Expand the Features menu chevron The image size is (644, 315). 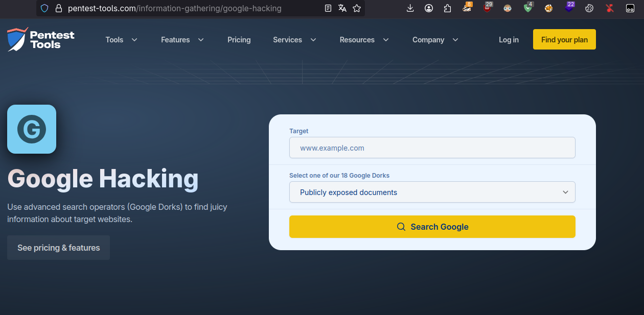(x=201, y=40)
